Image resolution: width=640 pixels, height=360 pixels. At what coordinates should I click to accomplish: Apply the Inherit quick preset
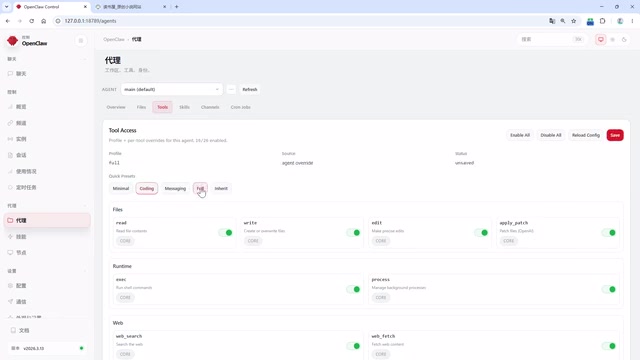(221, 189)
